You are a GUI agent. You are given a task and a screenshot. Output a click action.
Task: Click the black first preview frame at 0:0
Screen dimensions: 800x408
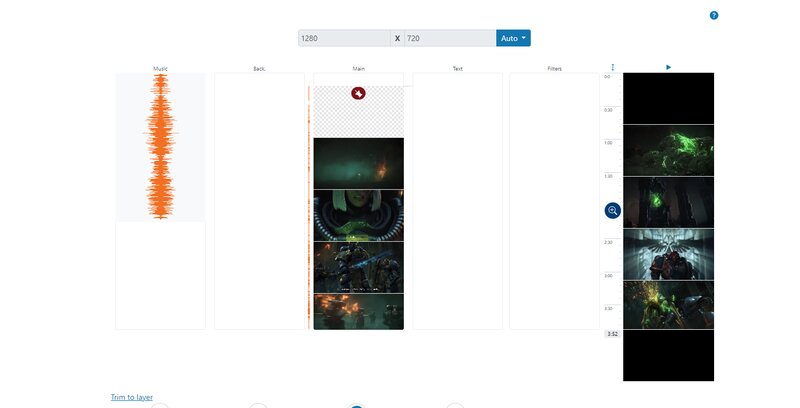tap(668, 98)
